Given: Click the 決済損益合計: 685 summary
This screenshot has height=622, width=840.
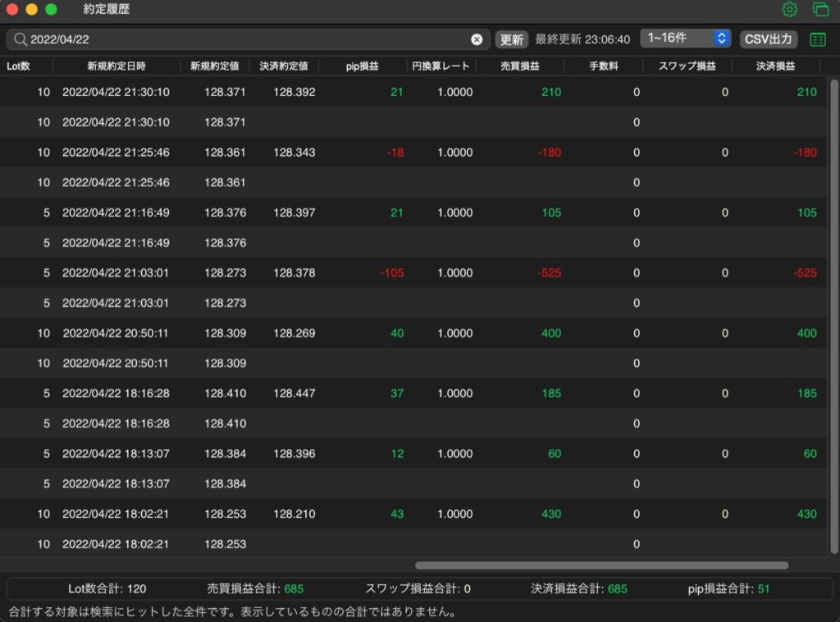Looking at the screenshot, I should point(579,589).
